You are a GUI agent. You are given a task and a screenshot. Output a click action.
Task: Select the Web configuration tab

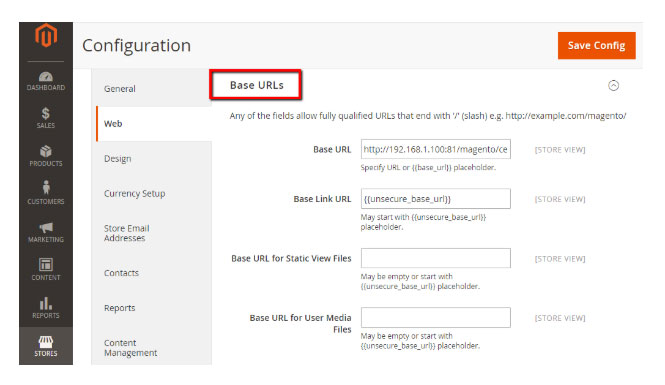(x=154, y=124)
